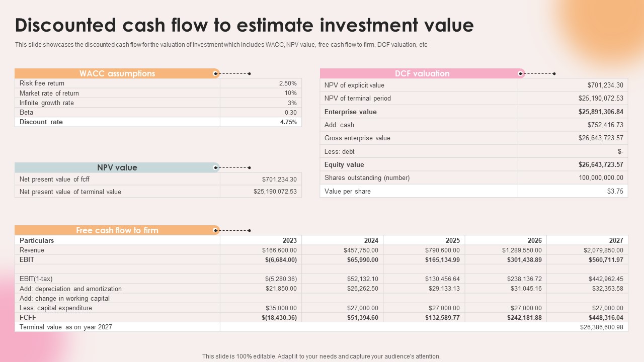Click the Value per share label
644x362 pixels.
(348, 191)
